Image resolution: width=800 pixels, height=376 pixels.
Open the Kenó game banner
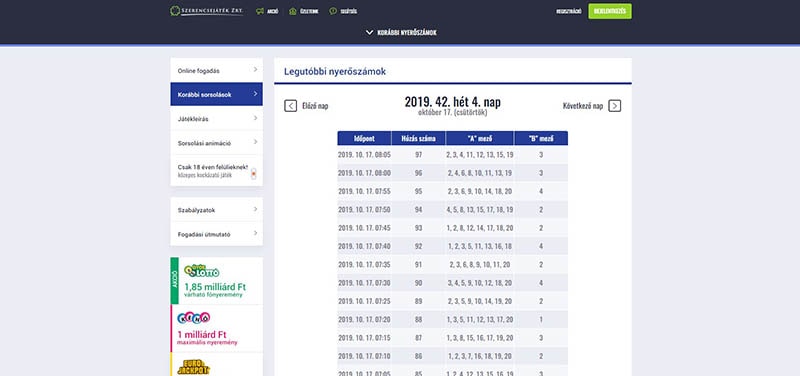point(216,329)
